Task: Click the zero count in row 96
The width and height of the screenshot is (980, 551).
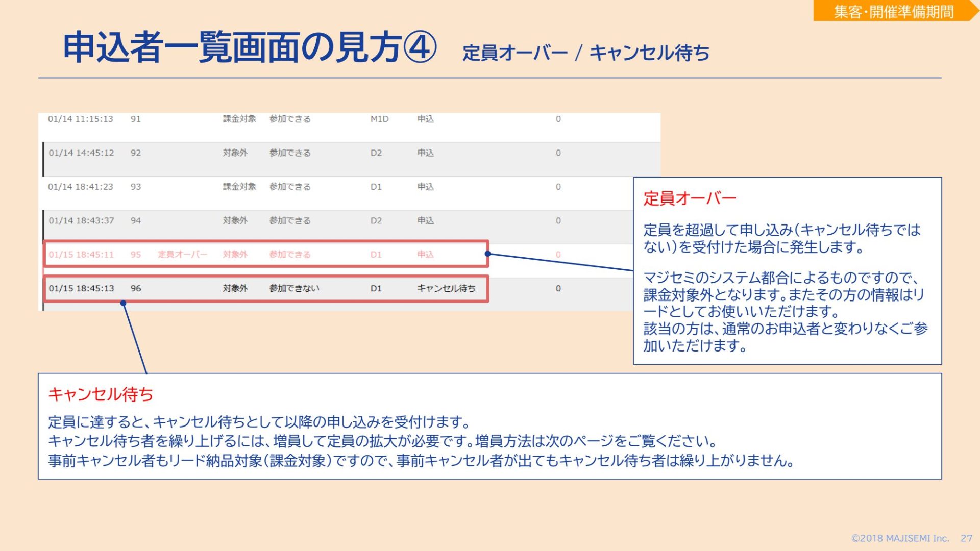Action: [x=558, y=288]
